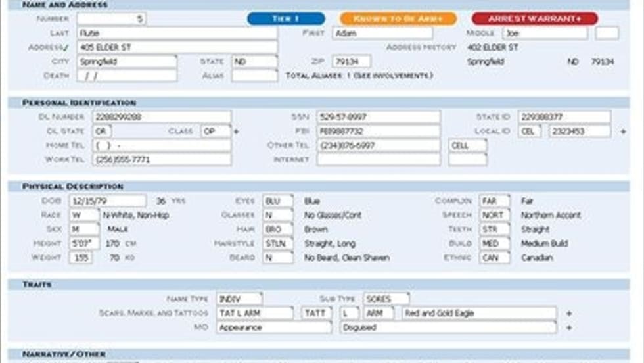Image resolution: width=644 pixels, height=363 pixels.
Task: Open the Hairstyle code field showing STLN
Action: (x=277, y=243)
